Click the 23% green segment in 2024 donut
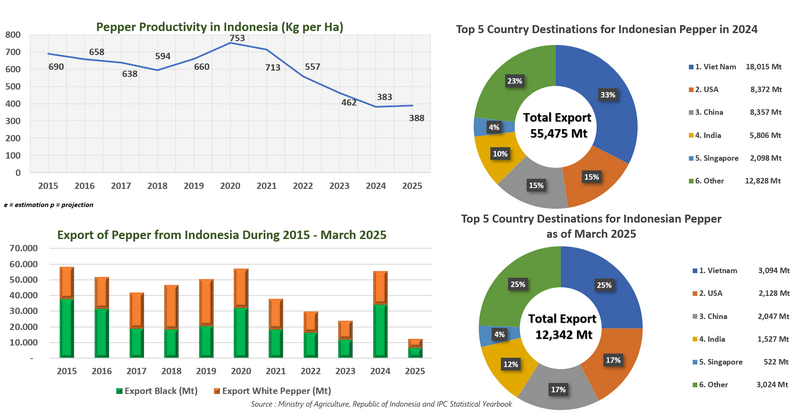The height and width of the screenshot is (417, 800). coord(514,82)
